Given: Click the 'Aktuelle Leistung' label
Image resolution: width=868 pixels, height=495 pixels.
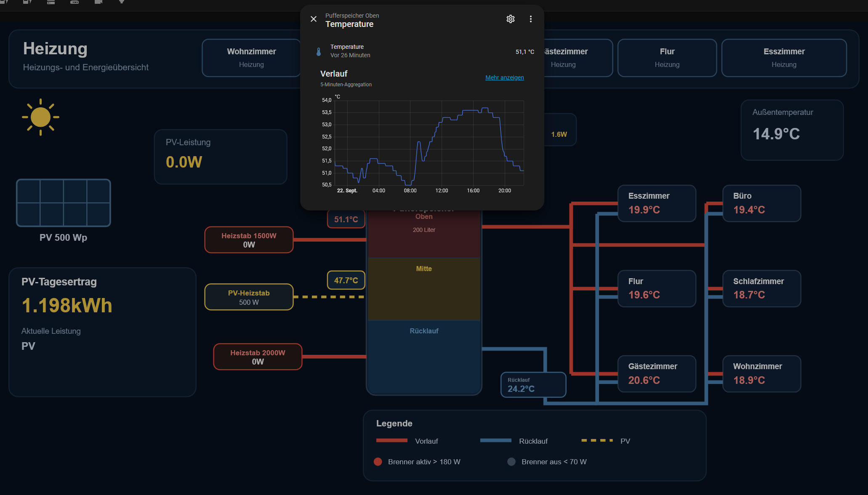Looking at the screenshot, I should (51, 331).
